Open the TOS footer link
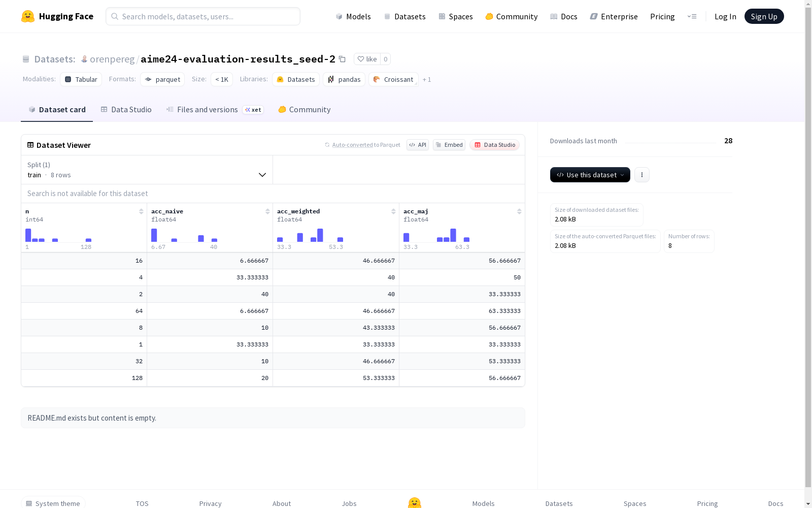This screenshot has height=508, width=812. 142,503
